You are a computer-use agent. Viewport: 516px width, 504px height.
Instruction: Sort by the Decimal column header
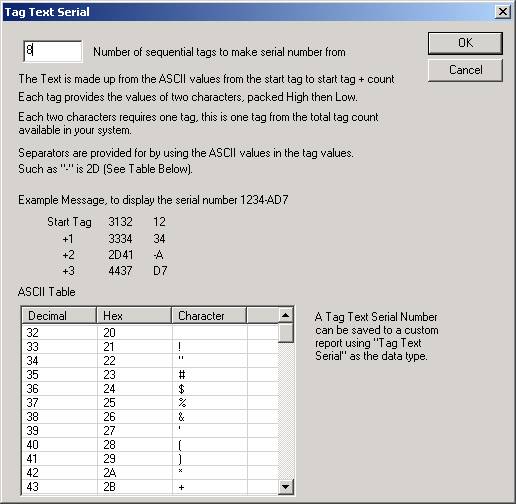click(x=59, y=316)
